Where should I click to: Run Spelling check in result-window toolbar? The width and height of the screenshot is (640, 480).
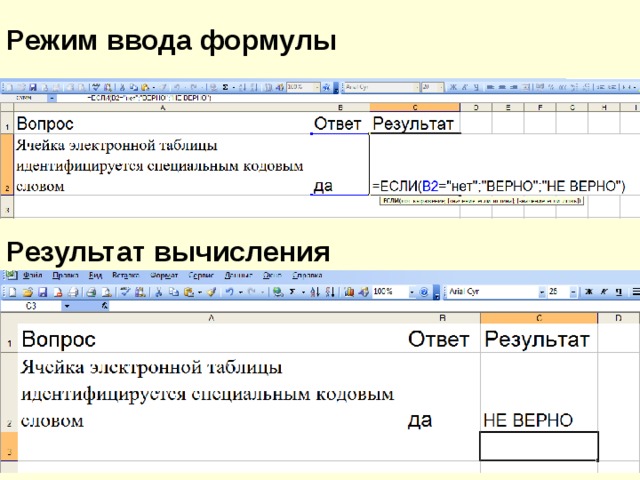pos(126,292)
